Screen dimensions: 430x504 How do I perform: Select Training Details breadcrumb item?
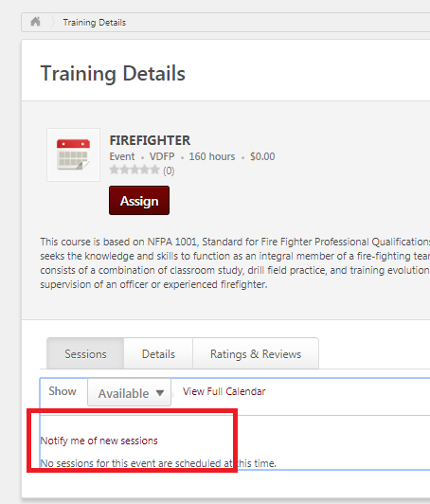coord(94,23)
